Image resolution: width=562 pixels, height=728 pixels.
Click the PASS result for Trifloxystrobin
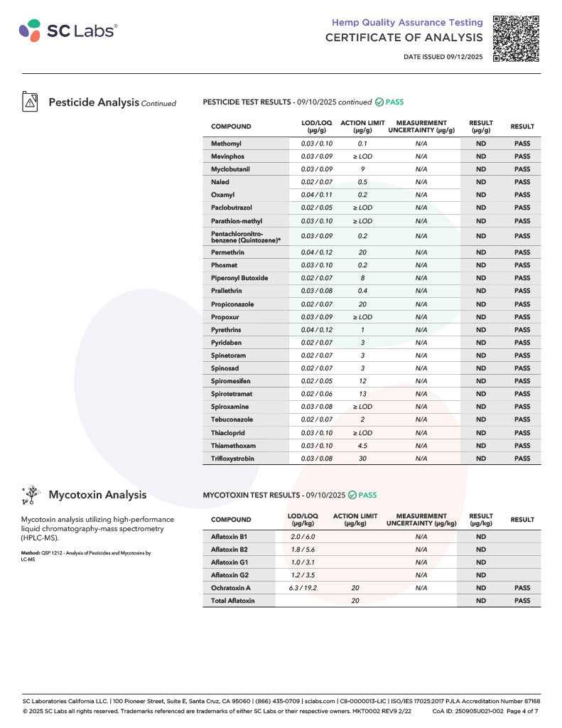(x=522, y=459)
